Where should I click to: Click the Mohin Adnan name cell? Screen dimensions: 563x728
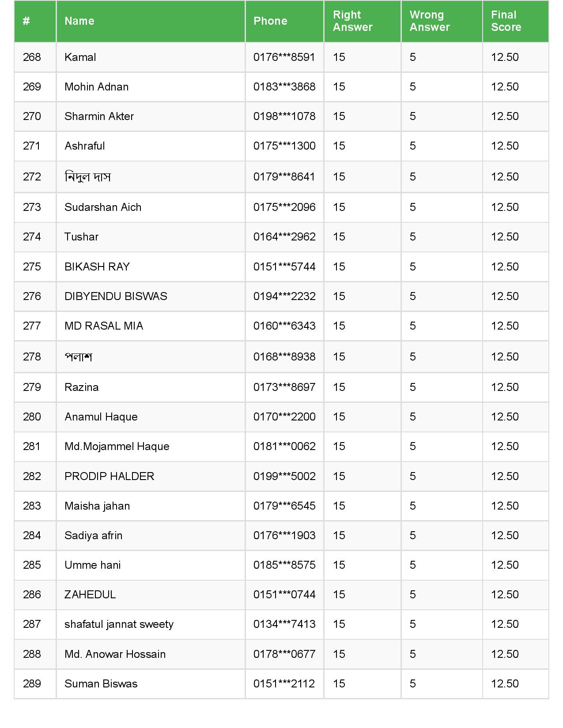coord(96,87)
